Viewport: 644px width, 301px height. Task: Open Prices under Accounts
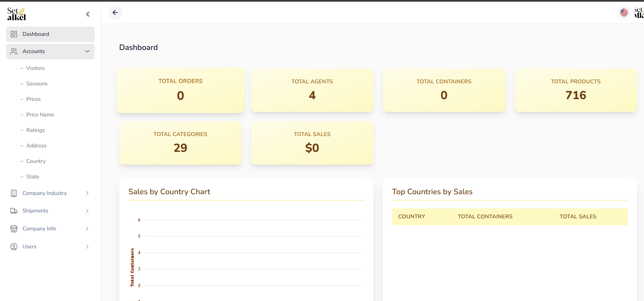pyautogui.click(x=33, y=99)
